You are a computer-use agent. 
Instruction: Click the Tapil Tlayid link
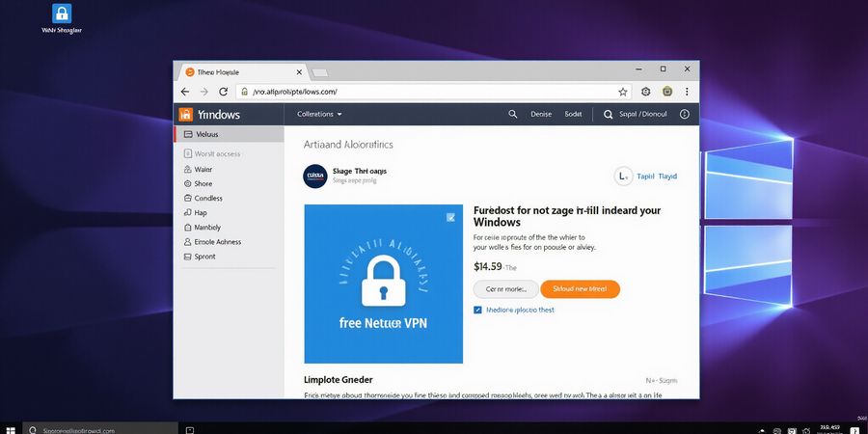[x=657, y=176]
